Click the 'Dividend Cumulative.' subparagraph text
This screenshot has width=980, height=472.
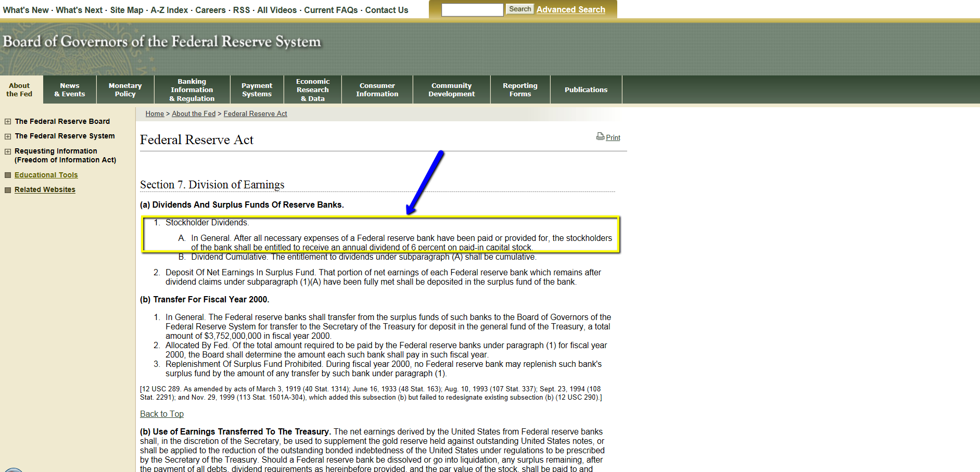(363, 257)
